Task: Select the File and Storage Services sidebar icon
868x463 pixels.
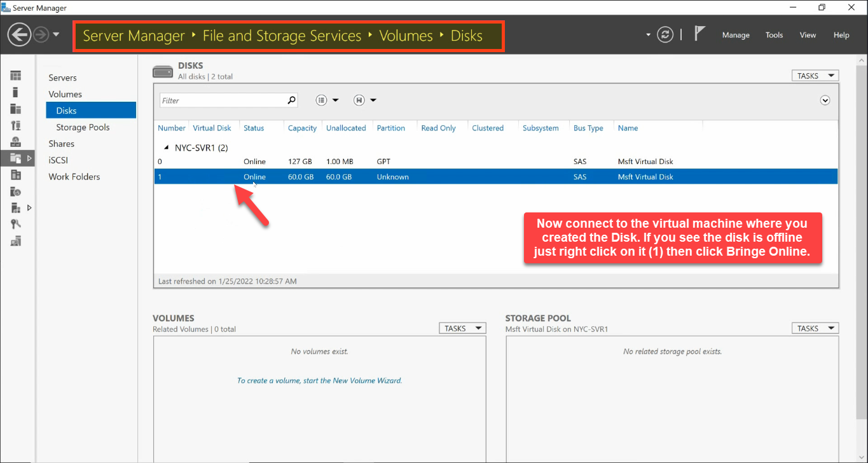Action: click(16, 158)
